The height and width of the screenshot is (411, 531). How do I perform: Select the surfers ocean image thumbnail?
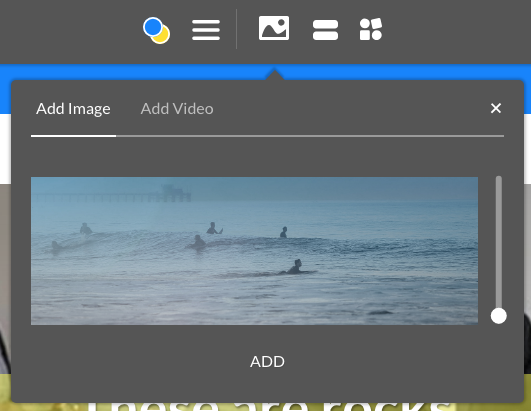tap(254, 251)
